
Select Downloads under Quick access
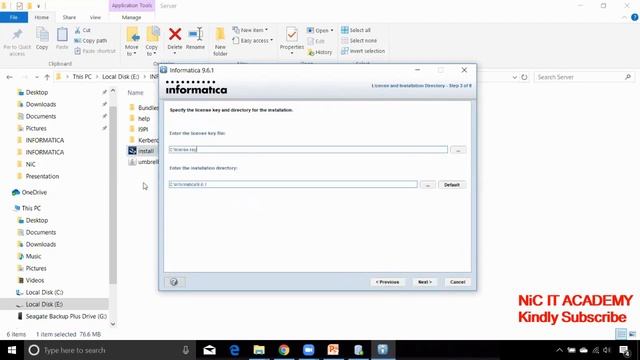click(40, 104)
